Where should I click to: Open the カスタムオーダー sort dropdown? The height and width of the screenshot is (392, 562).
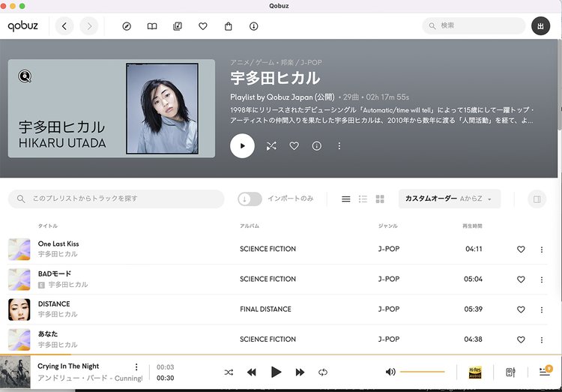pyautogui.click(x=450, y=199)
